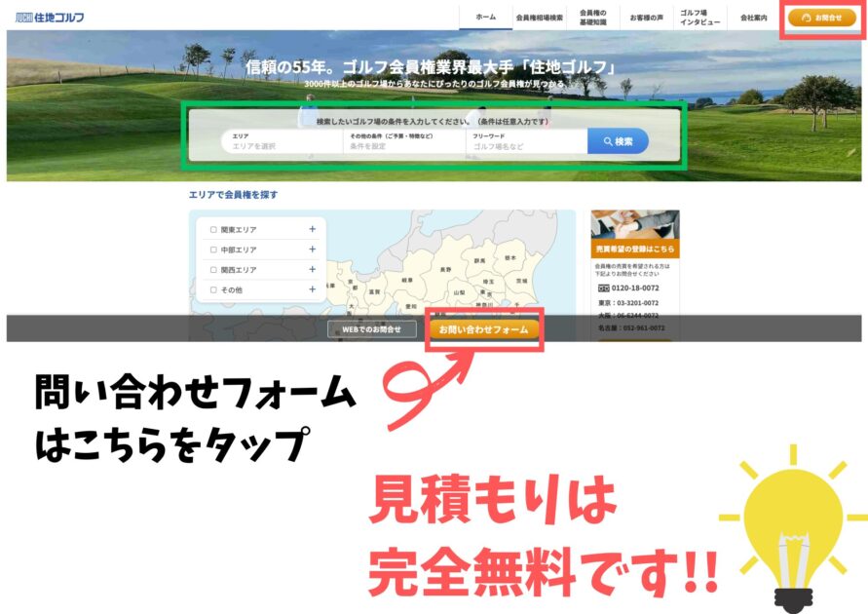This screenshot has height=614, width=868.
Task: Open the ホーム tab
Action: click(x=485, y=18)
